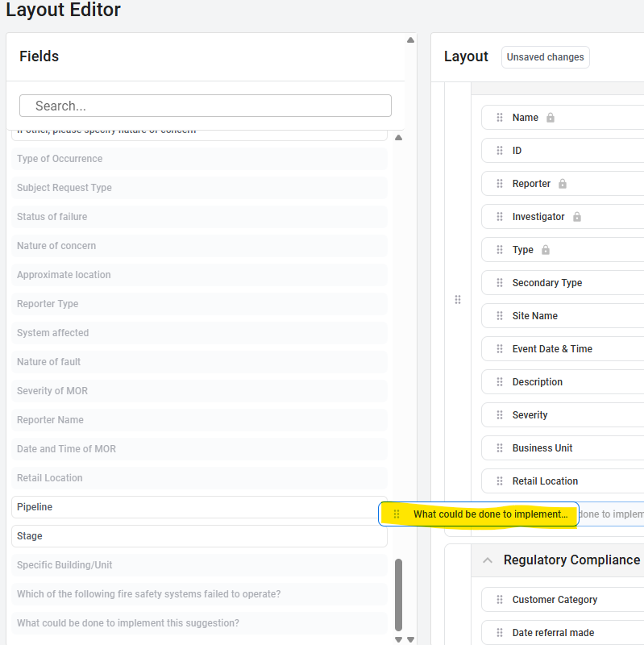
Task: Click the lock icon beside Type field
Action: [x=546, y=250]
